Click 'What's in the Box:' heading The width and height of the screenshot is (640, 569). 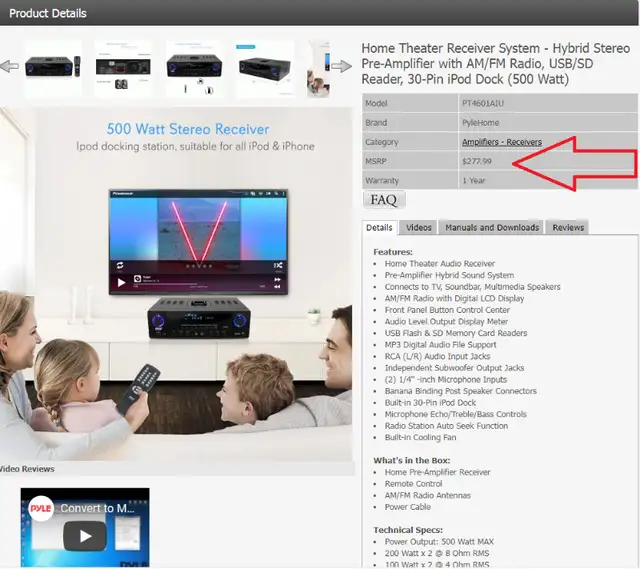coord(411,460)
